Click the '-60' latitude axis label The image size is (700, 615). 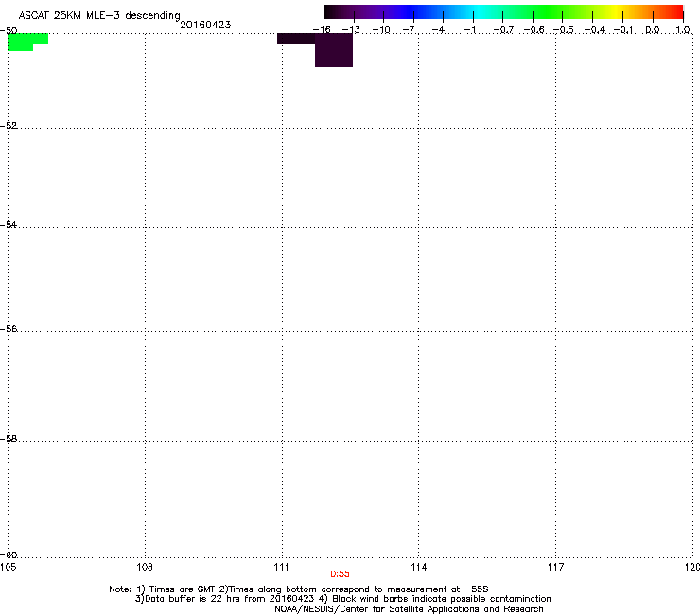coord(9,554)
